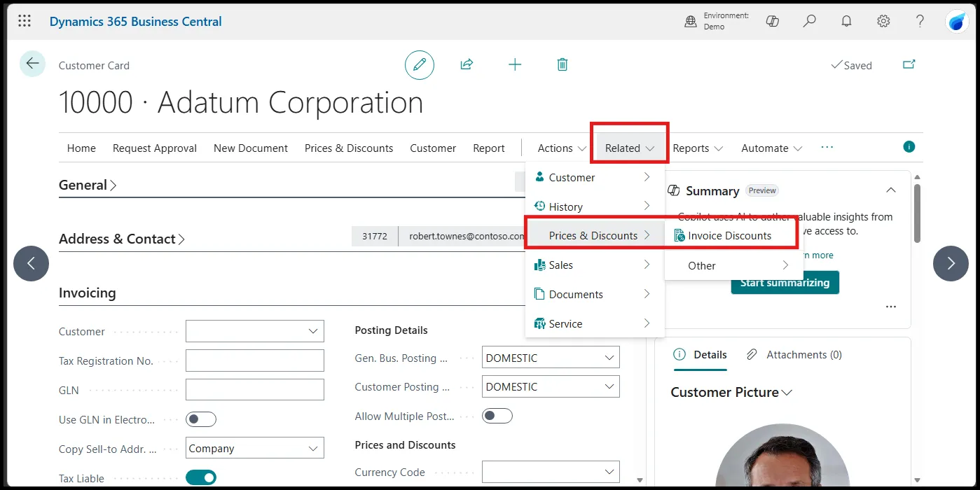Click the share icon
The width and height of the screenshot is (980, 490).
467,64
